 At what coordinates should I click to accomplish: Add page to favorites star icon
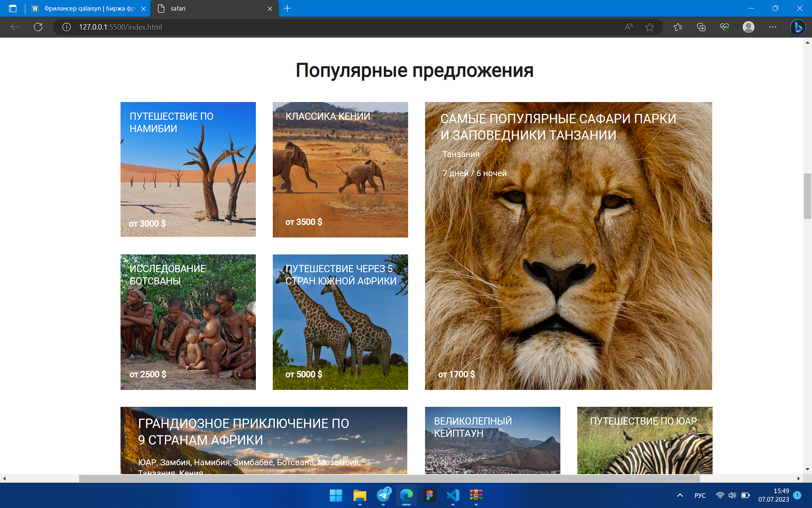click(650, 27)
